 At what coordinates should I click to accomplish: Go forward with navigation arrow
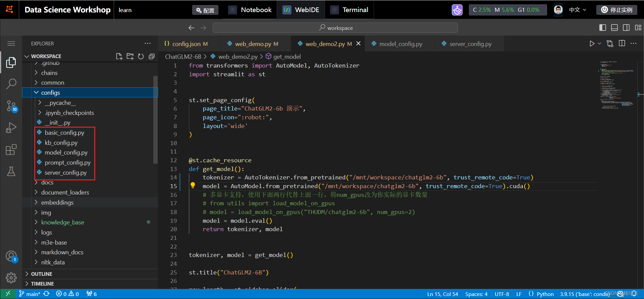click(203, 28)
